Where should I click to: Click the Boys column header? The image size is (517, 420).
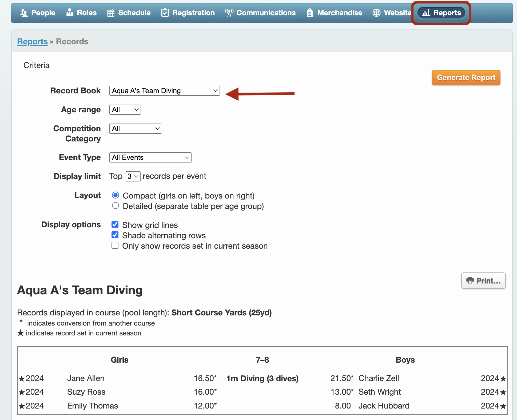click(x=405, y=360)
